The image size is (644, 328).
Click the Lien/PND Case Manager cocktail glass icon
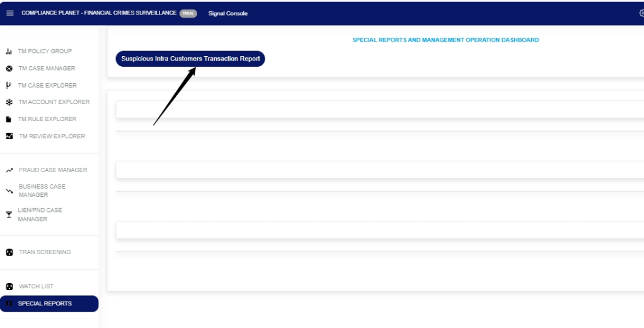[9, 214]
